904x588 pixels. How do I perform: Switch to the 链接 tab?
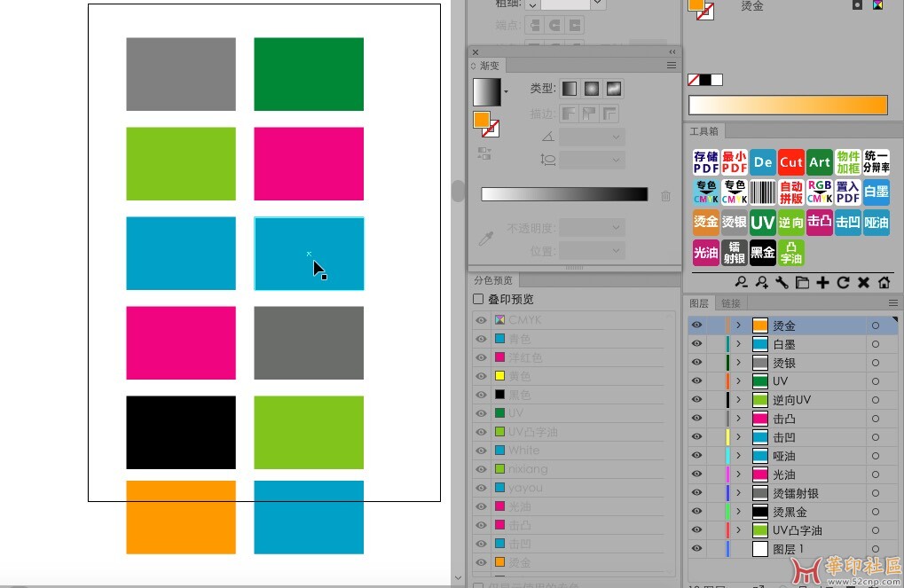coord(730,303)
